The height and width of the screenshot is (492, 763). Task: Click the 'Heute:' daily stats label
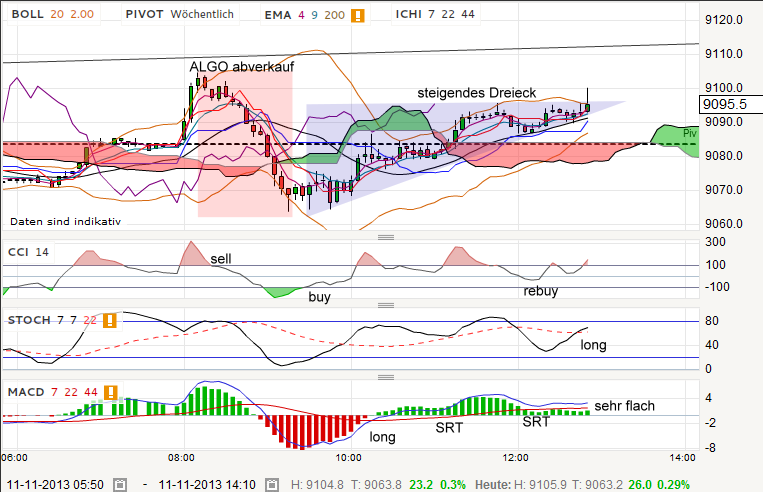[x=493, y=485]
